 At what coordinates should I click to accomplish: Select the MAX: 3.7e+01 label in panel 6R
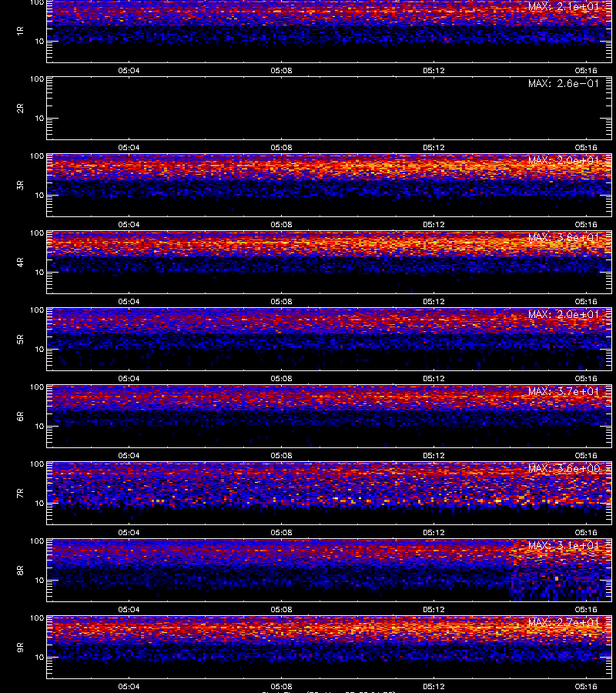564,391
